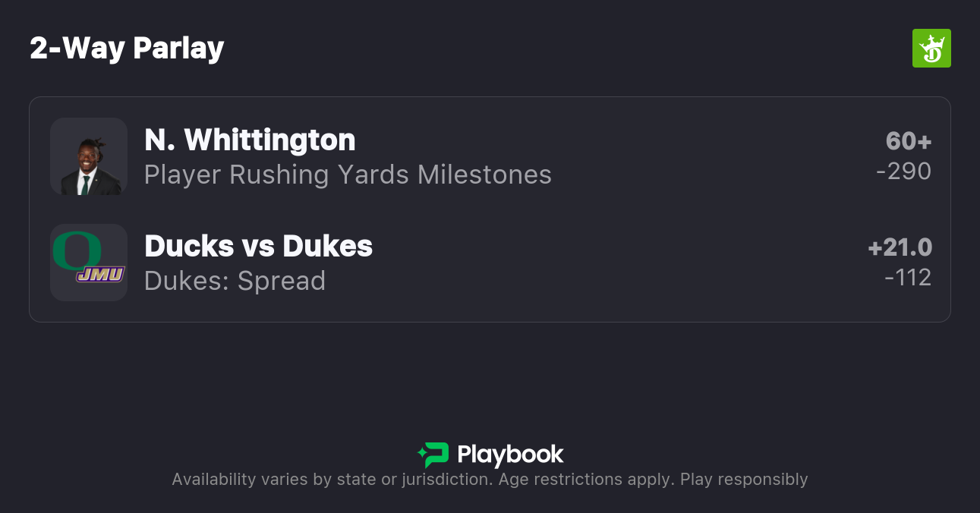Open the Ducks vs Dukes matchup
The image size is (980, 513).
coord(258,246)
